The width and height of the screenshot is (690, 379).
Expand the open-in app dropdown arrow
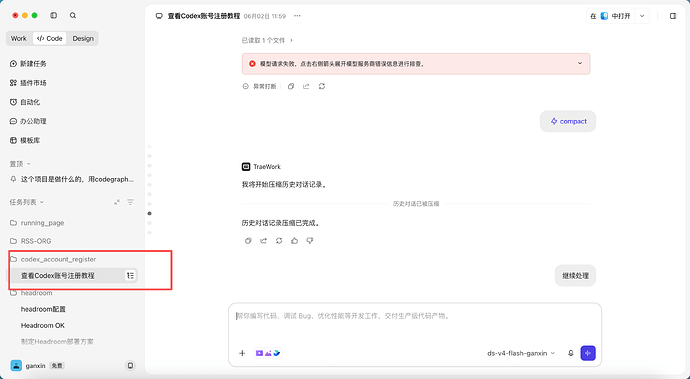642,16
